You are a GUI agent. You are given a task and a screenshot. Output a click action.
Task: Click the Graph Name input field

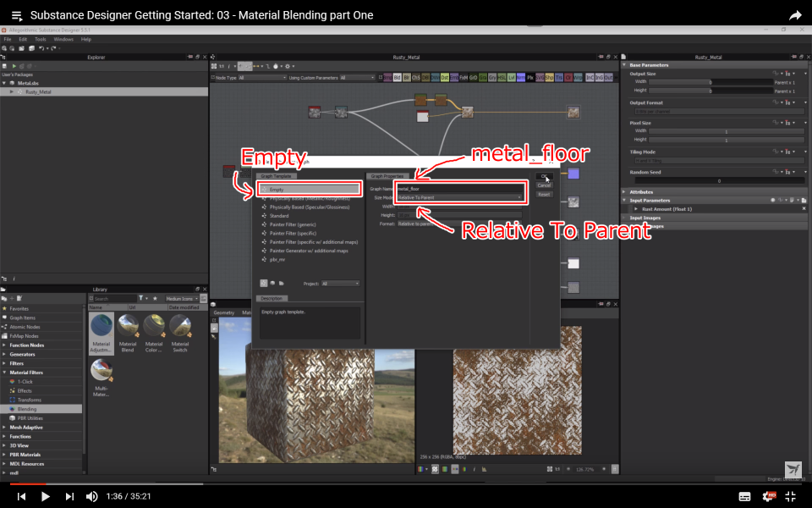458,189
